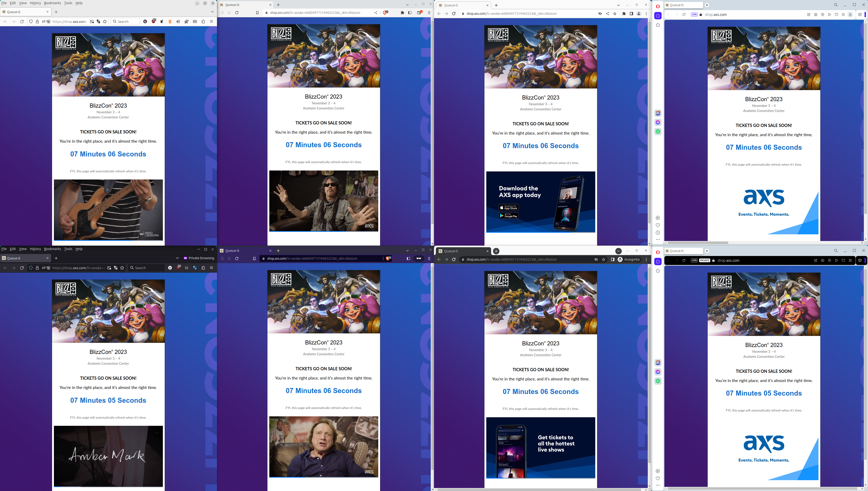Viewport: 868px width, 491px height.
Task: Open extensions puzzle icon in private Firefox toolbar
Action: (x=203, y=268)
